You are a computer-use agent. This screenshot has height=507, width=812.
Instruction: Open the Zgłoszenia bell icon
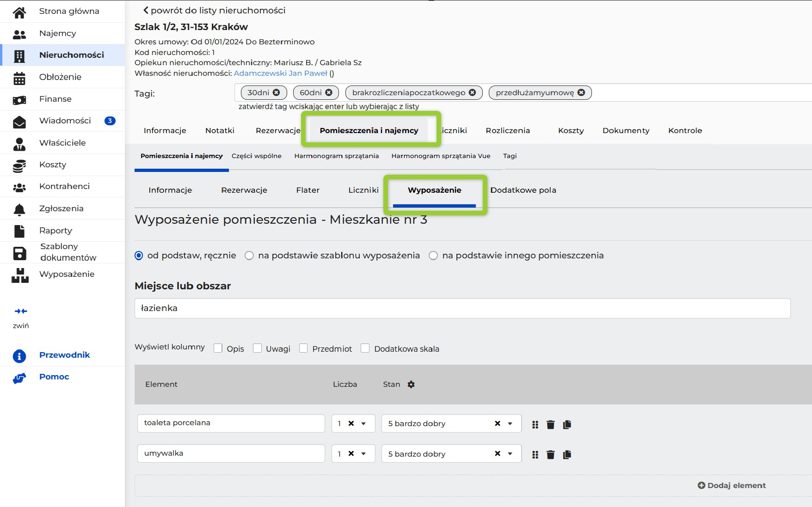coord(19,209)
